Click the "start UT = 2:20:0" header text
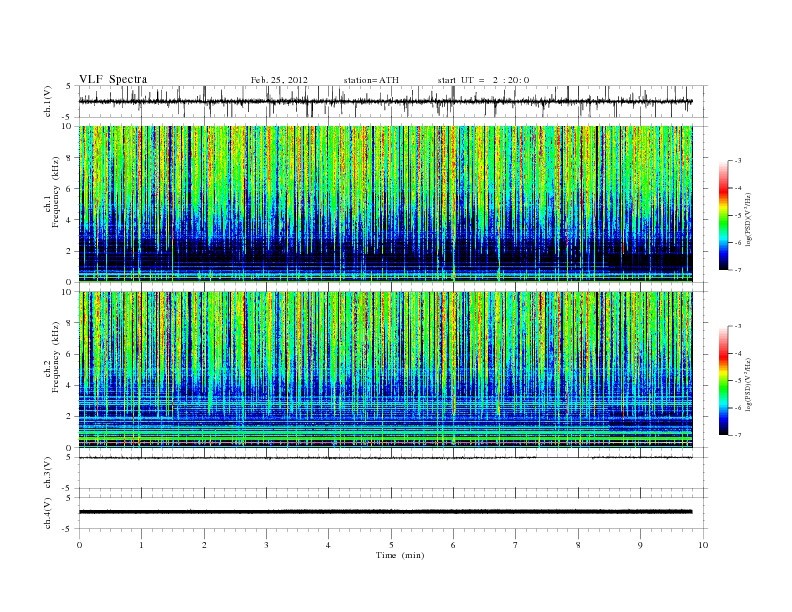Viewport: 792px width, 612px height. pyautogui.click(x=483, y=80)
